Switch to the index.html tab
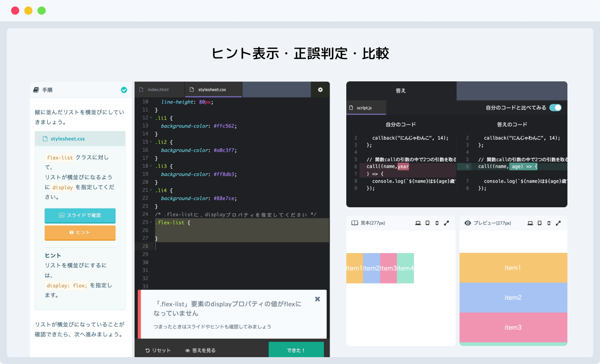 pos(159,90)
